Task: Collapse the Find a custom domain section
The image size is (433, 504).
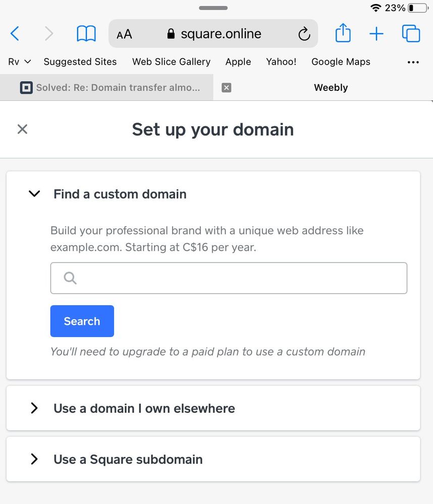Action: tap(34, 194)
